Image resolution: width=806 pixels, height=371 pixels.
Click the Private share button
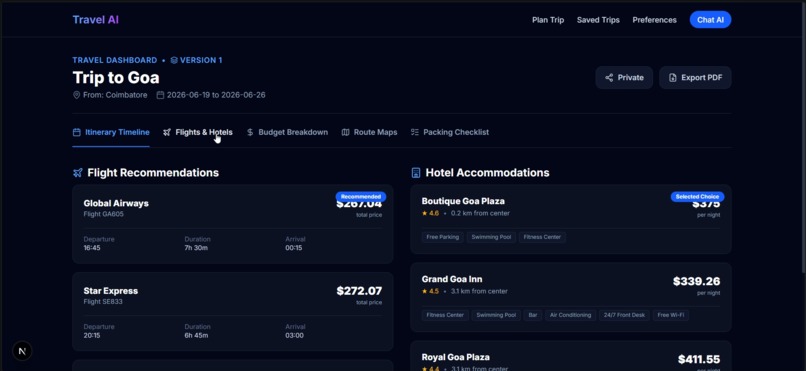624,78
